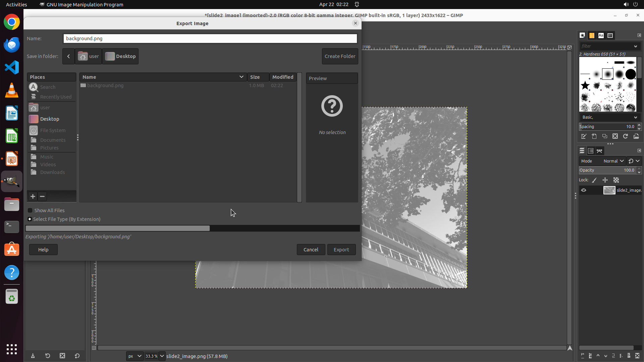Image resolution: width=644 pixels, height=362 pixels.
Task: Click the add bookmark plus icon
Action: 33,197
